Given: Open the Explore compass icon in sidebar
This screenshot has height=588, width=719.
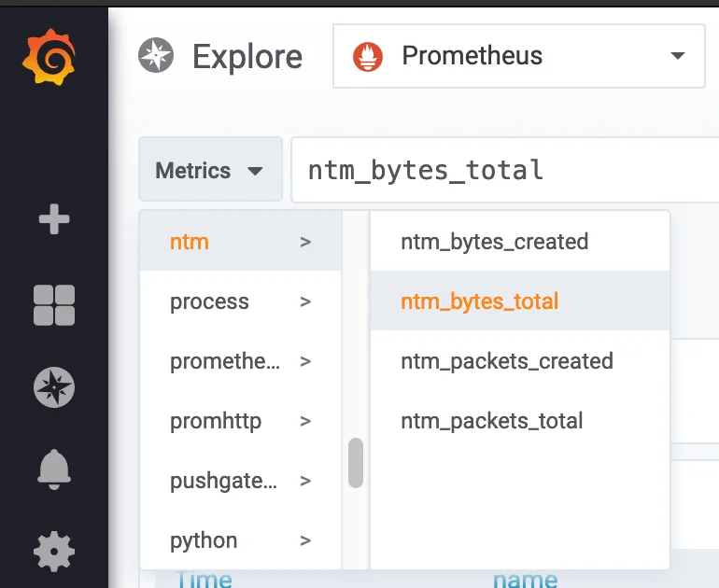Looking at the screenshot, I should coord(53,388).
